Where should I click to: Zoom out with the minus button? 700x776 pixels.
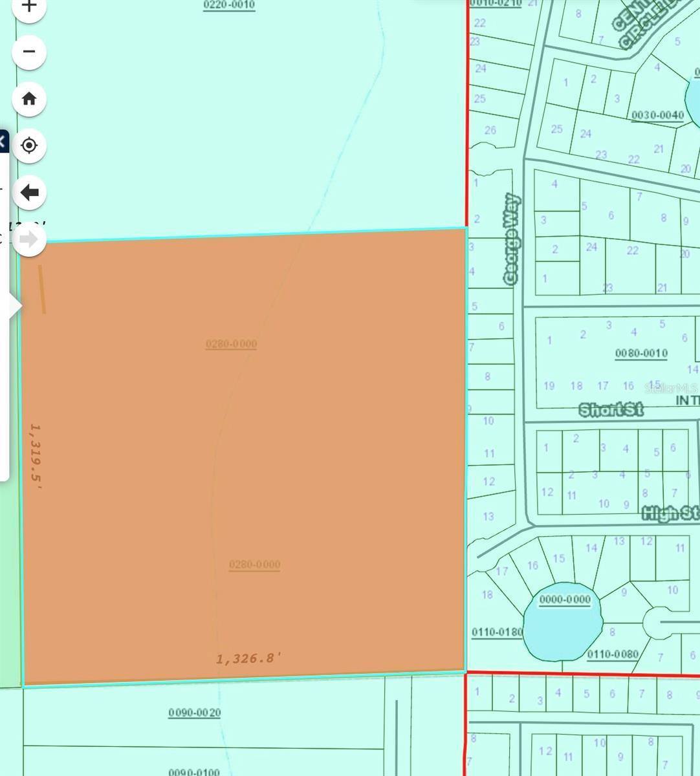pos(29,52)
